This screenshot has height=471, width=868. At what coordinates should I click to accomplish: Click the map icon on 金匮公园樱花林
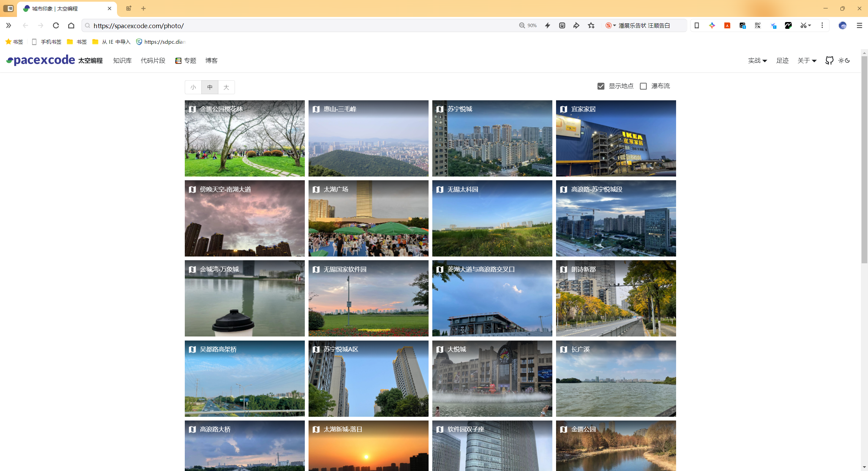[192, 109]
